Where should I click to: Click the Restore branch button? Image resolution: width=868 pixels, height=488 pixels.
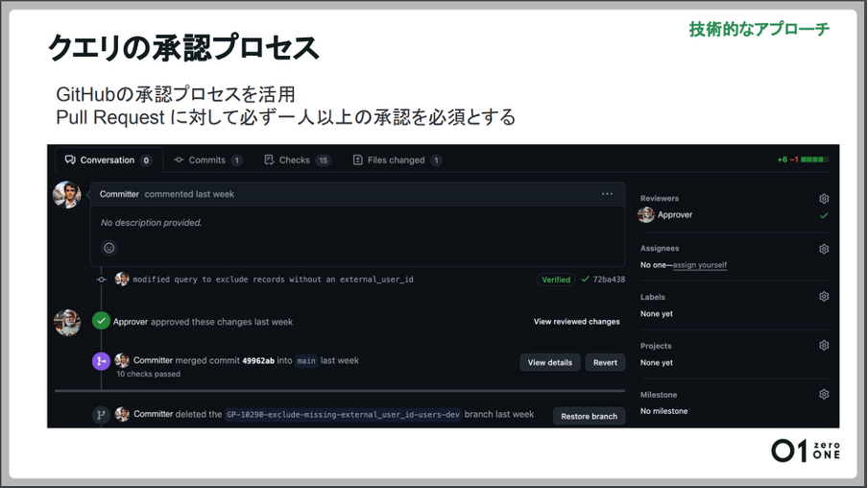[x=589, y=416]
